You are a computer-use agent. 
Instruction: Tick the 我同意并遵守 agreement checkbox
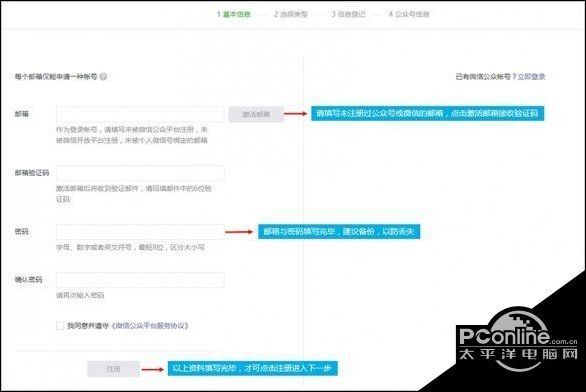click(60, 326)
